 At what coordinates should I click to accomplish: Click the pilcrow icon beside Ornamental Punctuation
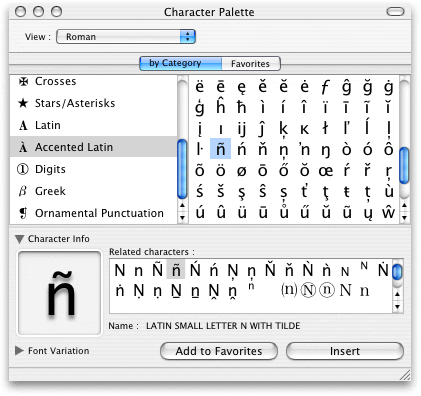23,213
